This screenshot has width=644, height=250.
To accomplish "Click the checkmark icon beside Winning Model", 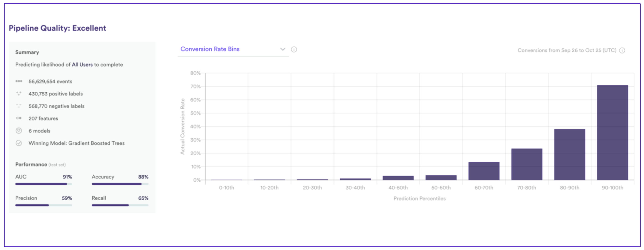I will (x=19, y=143).
